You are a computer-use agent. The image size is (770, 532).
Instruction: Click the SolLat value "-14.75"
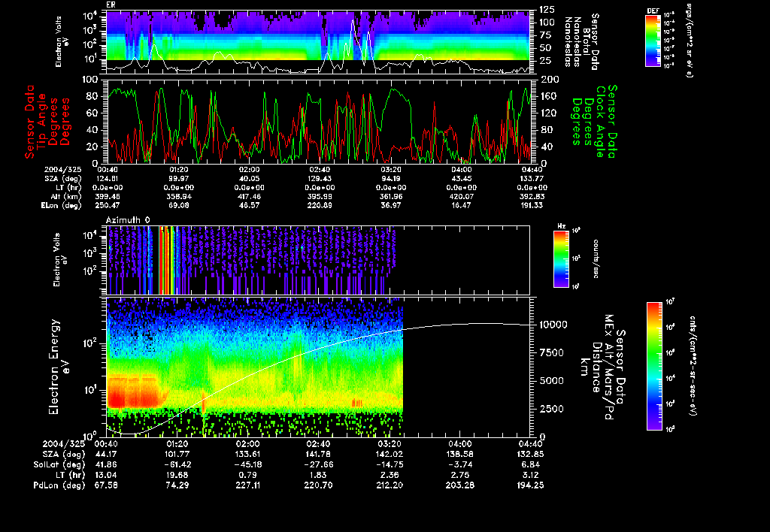[x=390, y=465]
